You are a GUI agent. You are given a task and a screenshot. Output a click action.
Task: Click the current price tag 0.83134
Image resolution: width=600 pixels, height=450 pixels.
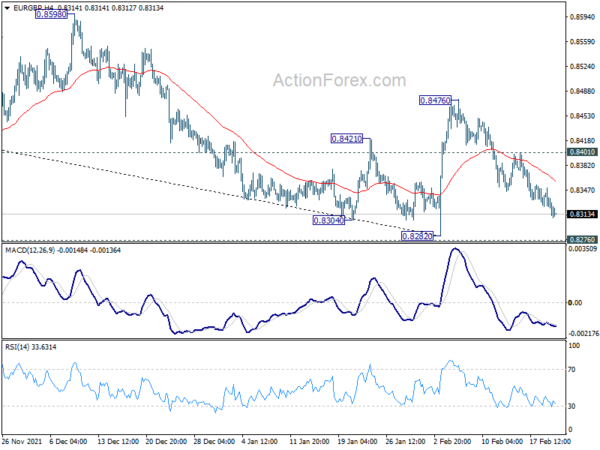click(582, 214)
